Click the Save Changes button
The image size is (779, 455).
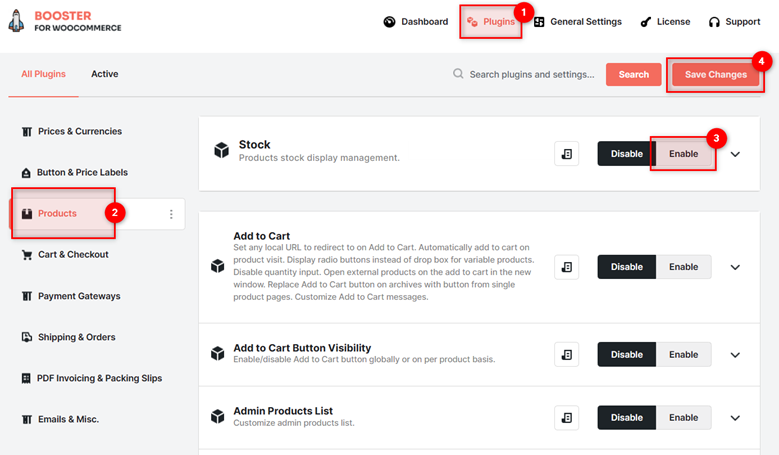click(x=715, y=75)
